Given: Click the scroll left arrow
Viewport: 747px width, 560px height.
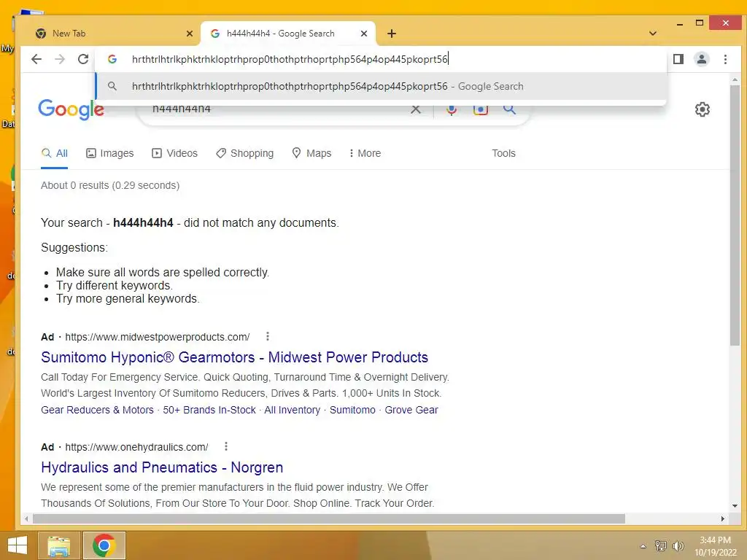Looking at the screenshot, I should click(x=27, y=518).
